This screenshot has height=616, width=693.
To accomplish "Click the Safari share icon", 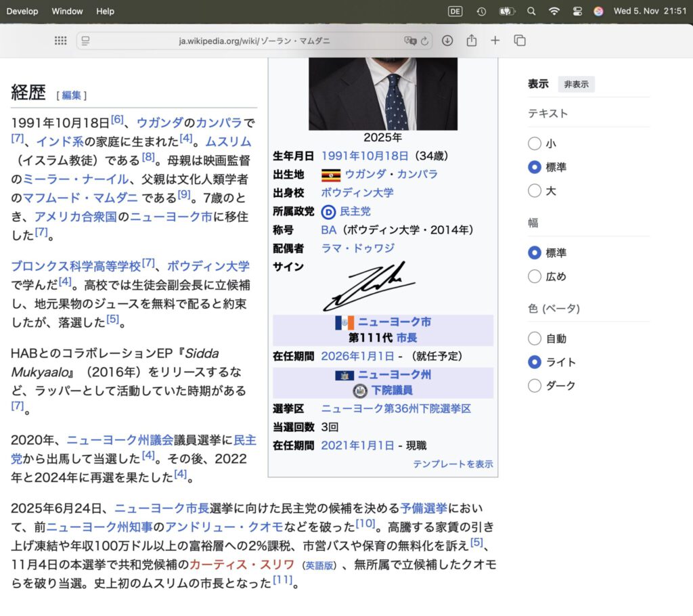I will (x=471, y=41).
